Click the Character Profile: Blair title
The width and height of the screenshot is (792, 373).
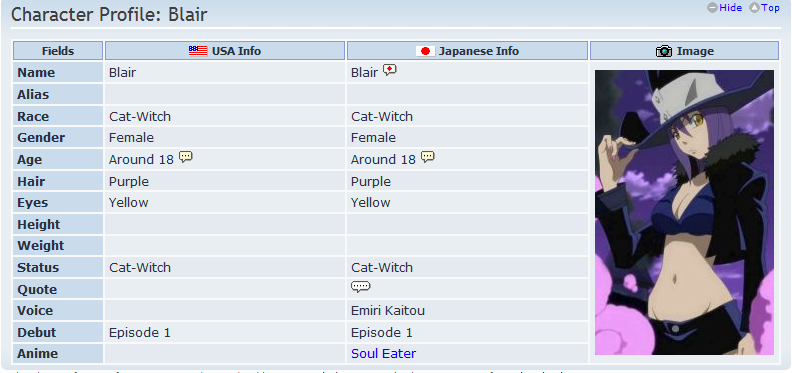[109, 14]
